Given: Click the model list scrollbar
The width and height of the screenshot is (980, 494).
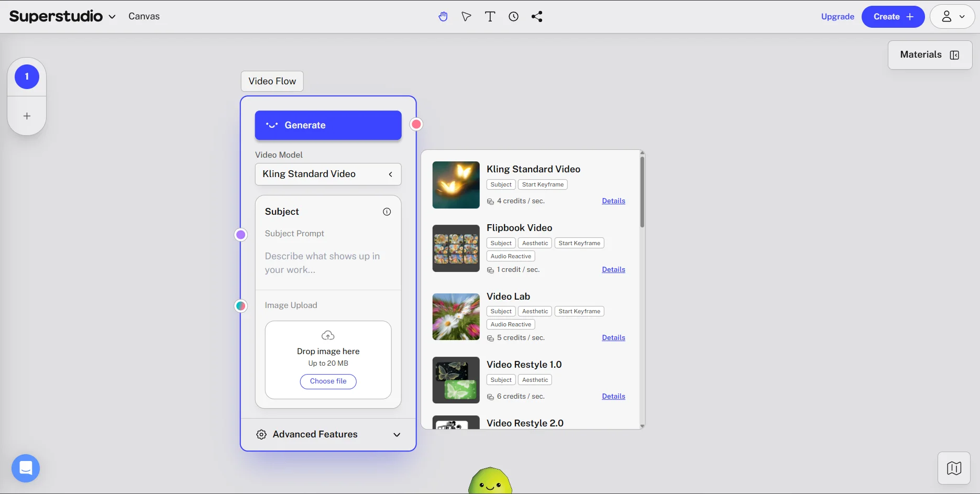Looking at the screenshot, I should coord(642,192).
